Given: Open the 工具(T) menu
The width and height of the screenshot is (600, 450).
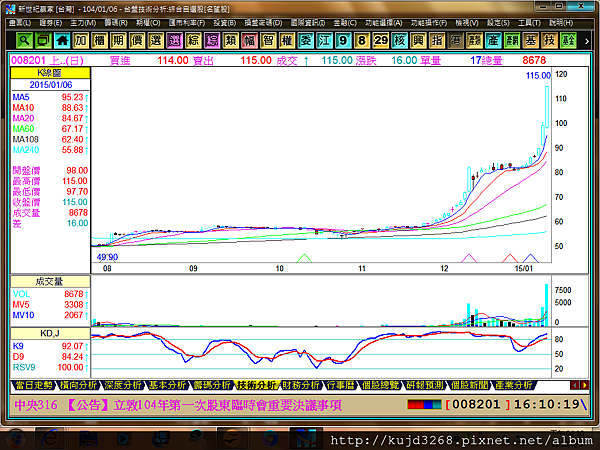Looking at the screenshot, I should click(529, 23).
